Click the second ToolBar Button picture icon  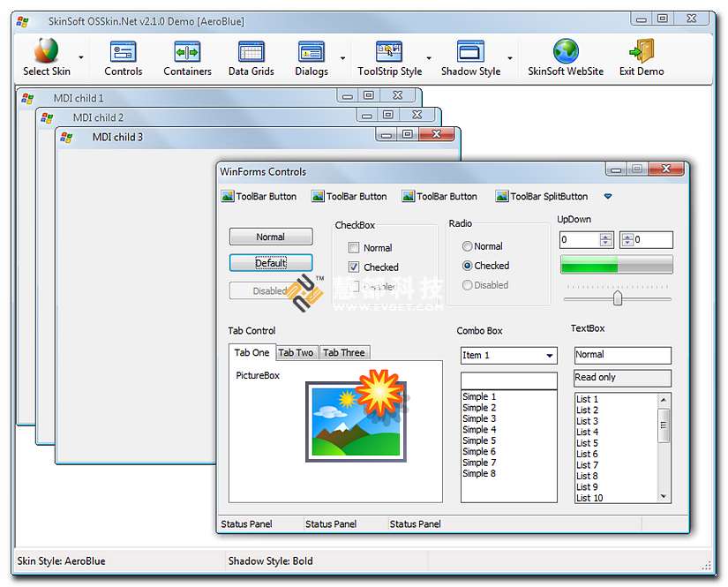tap(318, 196)
